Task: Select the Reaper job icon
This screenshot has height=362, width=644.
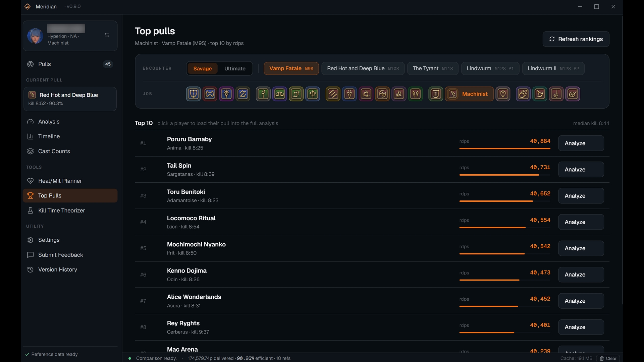Action: [x=399, y=94]
